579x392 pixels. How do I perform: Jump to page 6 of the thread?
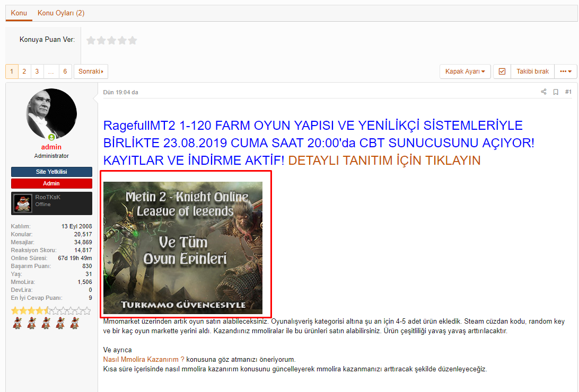pyautogui.click(x=65, y=72)
